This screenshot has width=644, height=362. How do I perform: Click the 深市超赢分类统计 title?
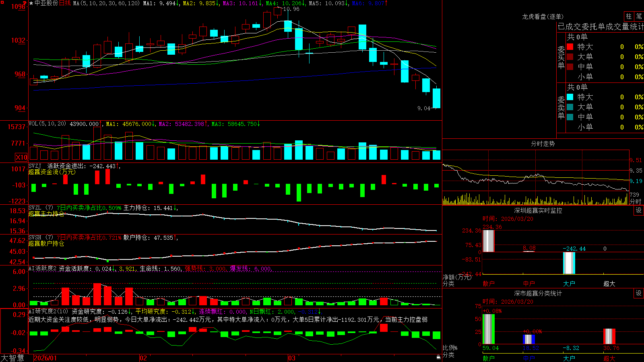(538, 293)
